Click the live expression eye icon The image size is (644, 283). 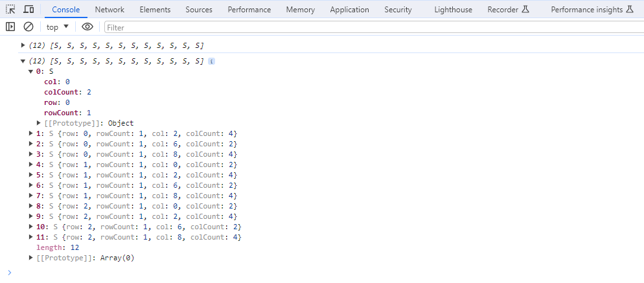point(87,27)
